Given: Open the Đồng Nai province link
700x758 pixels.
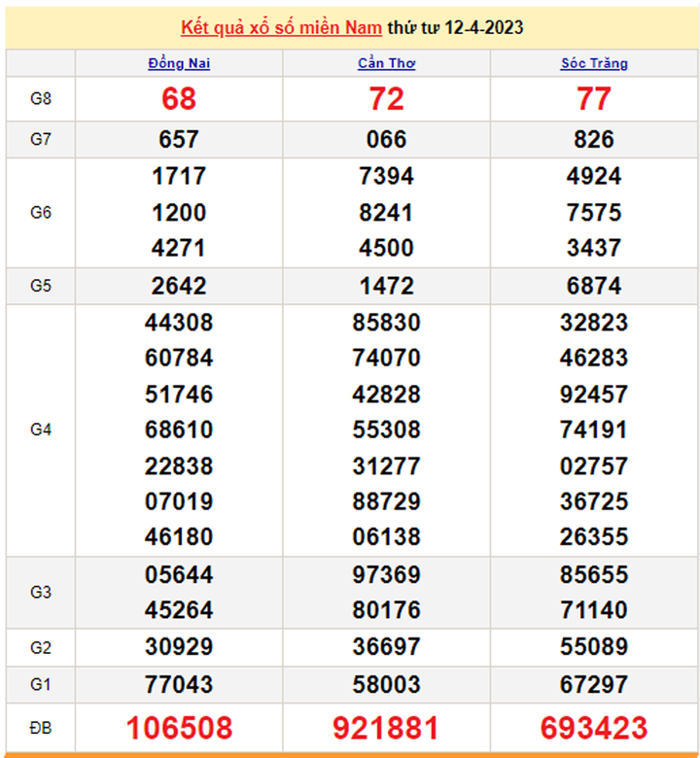Looking at the screenshot, I should point(179,63).
